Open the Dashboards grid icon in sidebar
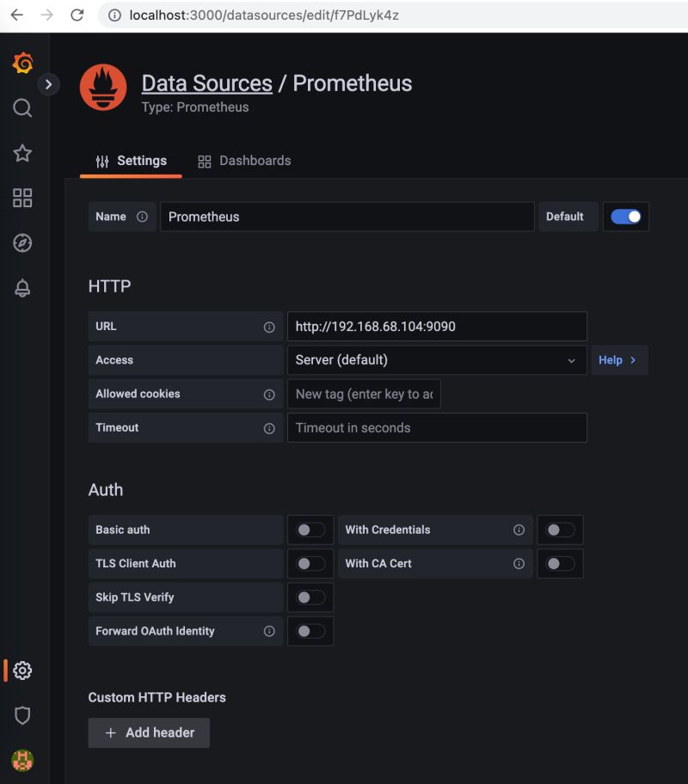This screenshot has height=784, width=688. [23, 199]
